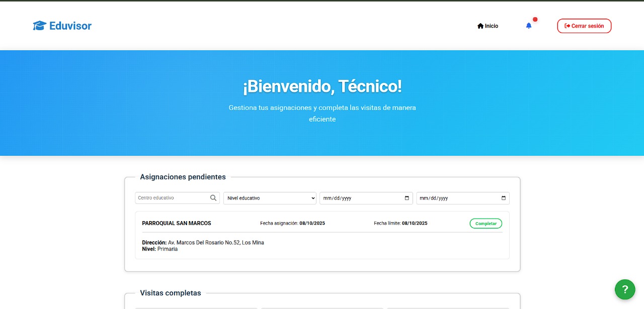Click the search magnifier in Centro educativo field
644x309 pixels.
[x=213, y=198]
